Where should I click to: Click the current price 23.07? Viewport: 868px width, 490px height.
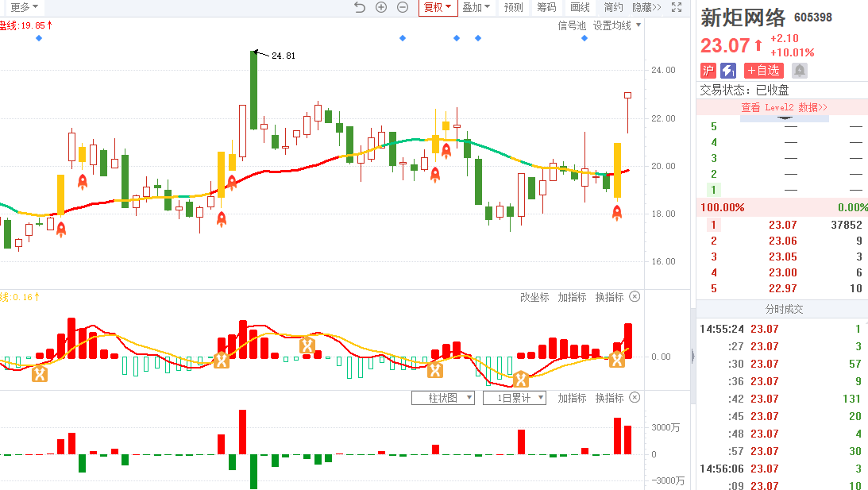click(725, 45)
